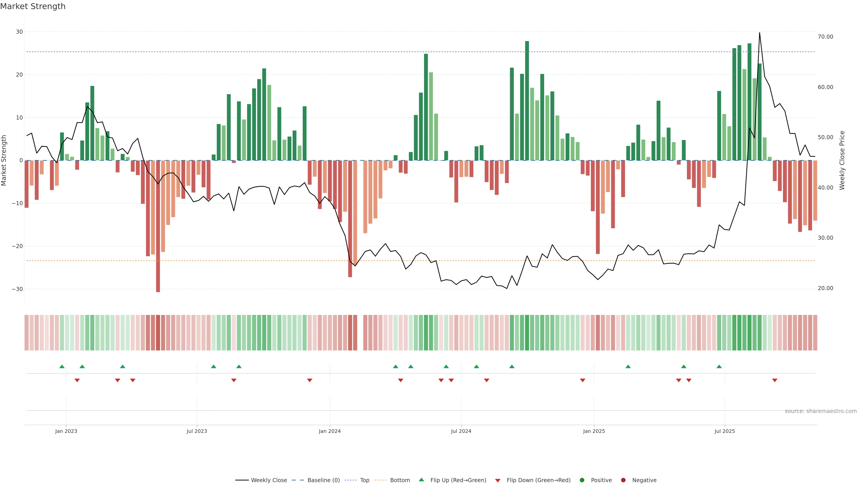The width and height of the screenshot is (868, 488).
Task: Toggle the Top dotted line legend entry
Action: coord(364,480)
